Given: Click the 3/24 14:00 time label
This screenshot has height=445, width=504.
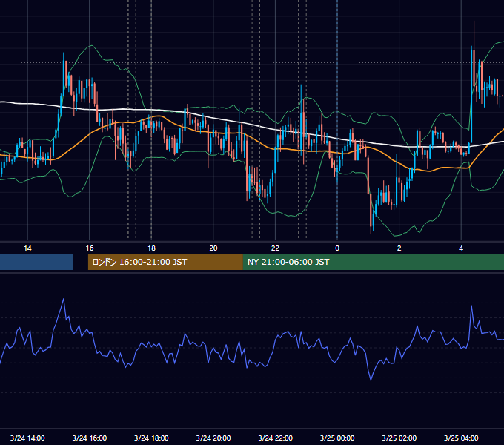Looking at the screenshot, I should [27, 438].
